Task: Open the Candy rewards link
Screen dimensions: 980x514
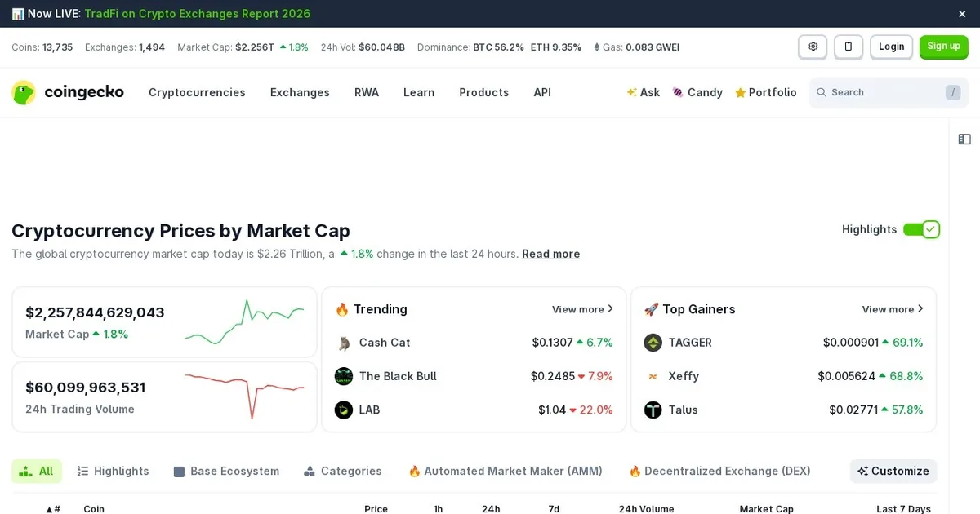Action: click(x=697, y=92)
